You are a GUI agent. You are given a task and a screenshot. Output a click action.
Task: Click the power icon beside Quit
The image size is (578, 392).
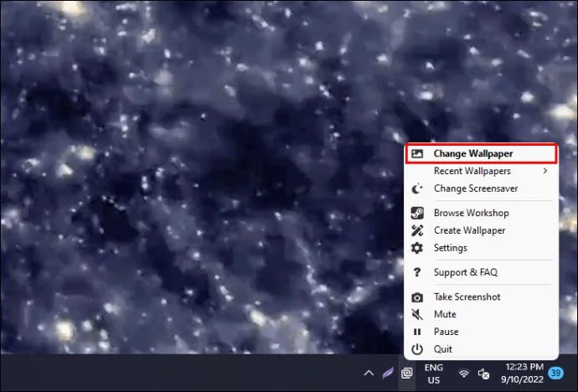click(417, 349)
